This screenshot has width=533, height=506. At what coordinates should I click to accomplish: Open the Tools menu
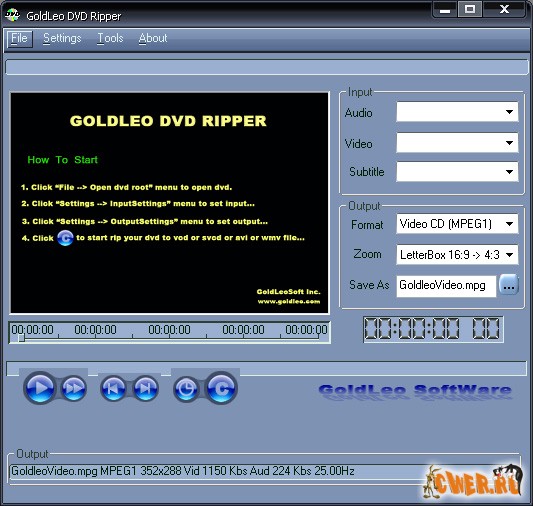click(110, 38)
